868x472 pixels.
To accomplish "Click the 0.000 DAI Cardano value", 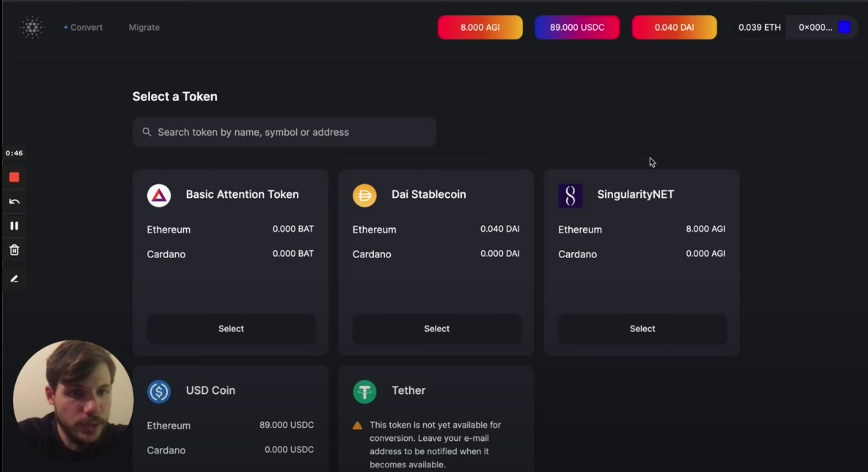I will (500, 253).
